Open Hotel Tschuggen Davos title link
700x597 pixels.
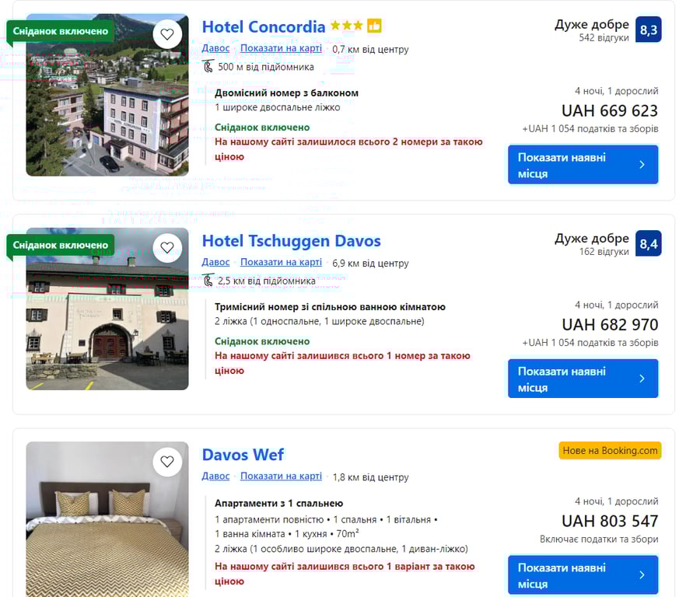291,241
